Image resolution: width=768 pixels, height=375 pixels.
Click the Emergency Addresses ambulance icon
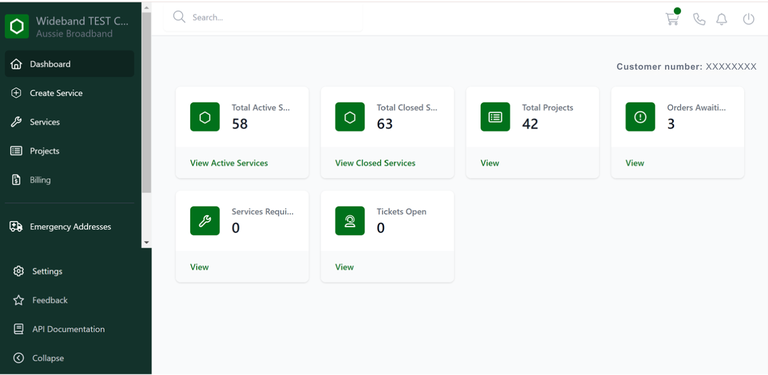point(16,227)
